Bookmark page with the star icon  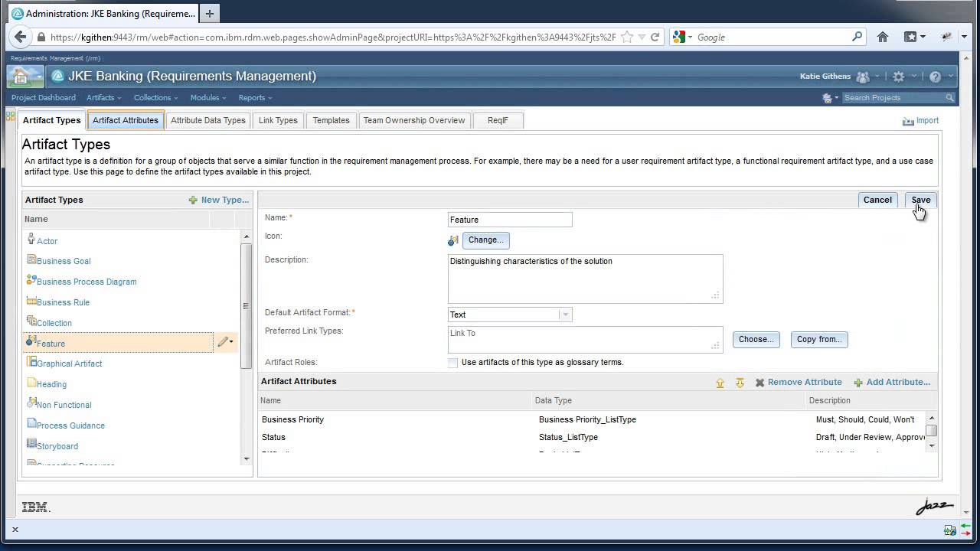(x=627, y=37)
